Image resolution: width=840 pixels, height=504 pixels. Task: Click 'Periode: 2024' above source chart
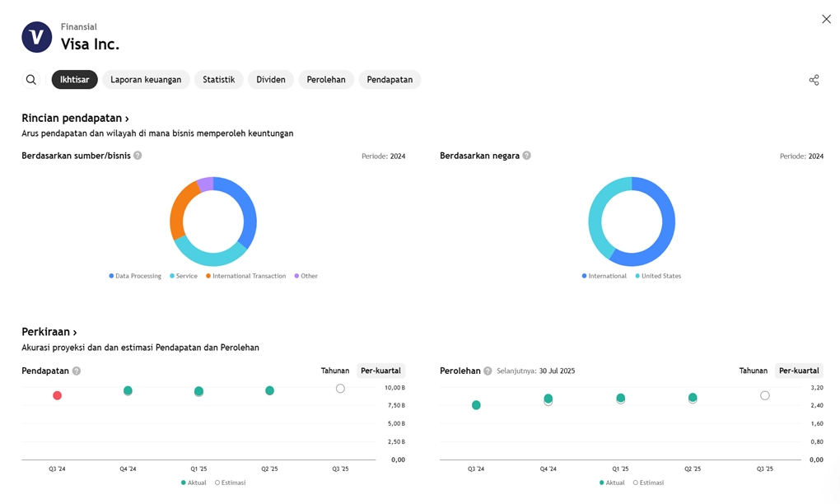(x=384, y=156)
